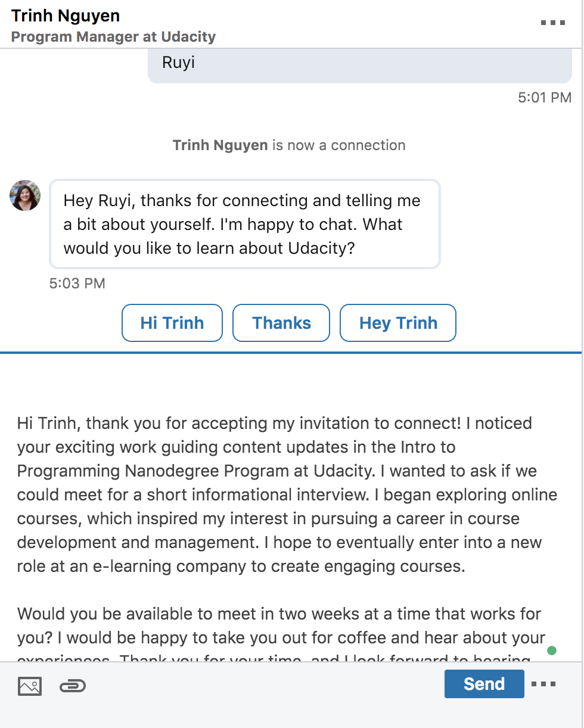584x728 pixels.
Task: Pick the 'Hey Trinh' quick reply
Action: click(x=398, y=323)
